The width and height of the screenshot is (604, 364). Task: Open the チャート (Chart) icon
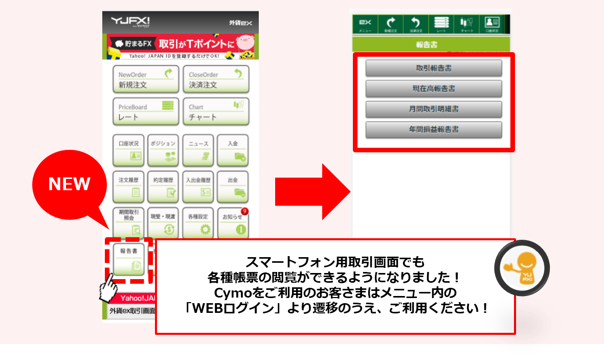[x=215, y=111]
